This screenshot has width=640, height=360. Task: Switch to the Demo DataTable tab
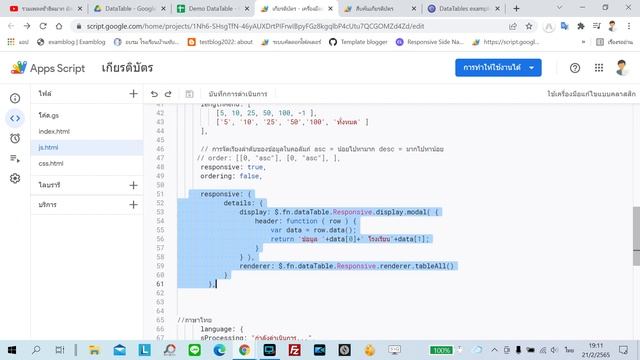pos(212,9)
